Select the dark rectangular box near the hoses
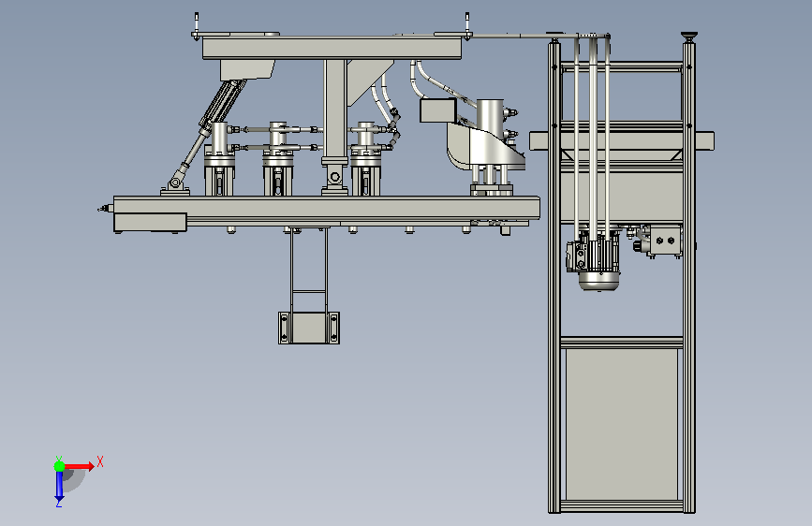Image resolution: width=812 pixels, height=526 pixels. tap(438, 110)
